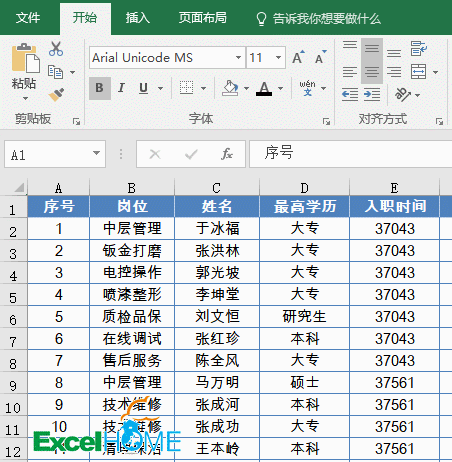Click the Select All corner triangle

(x=19, y=187)
